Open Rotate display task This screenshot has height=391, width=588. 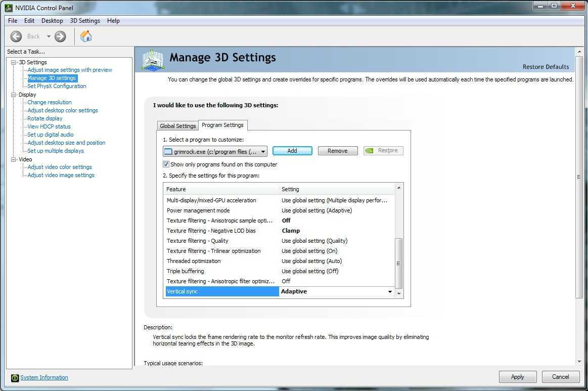45,118
